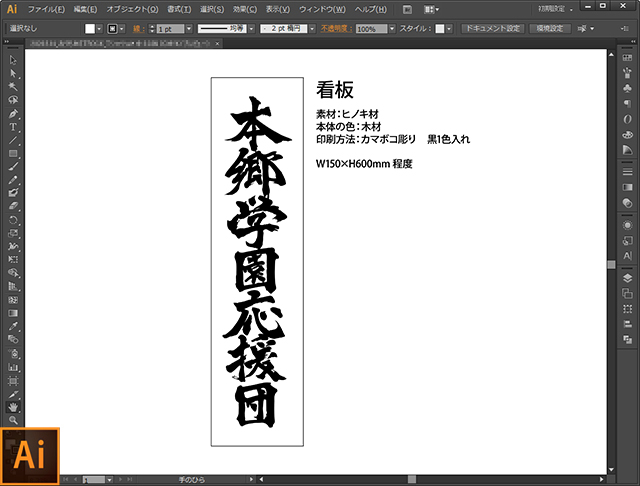Viewport: 640px width, 486px height.
Task: Select the Direct Selection tool
Action: tap(13, 74)
